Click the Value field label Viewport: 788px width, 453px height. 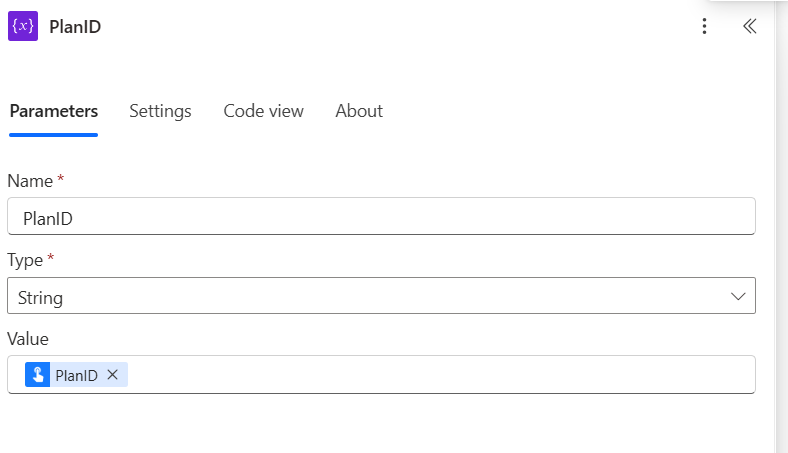point(28,339)
